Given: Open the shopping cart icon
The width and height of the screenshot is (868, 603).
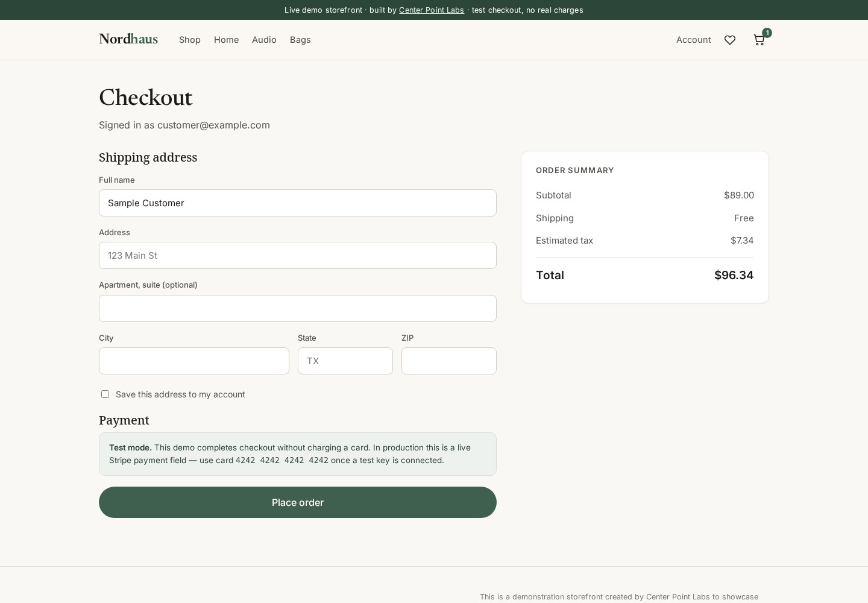Looking at the screenshot, I should (x=759, y=40).
